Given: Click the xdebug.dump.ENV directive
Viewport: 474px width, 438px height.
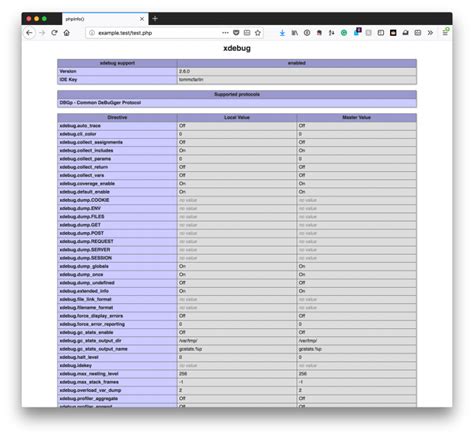Looking at the screenshot, I should point(80,209).
